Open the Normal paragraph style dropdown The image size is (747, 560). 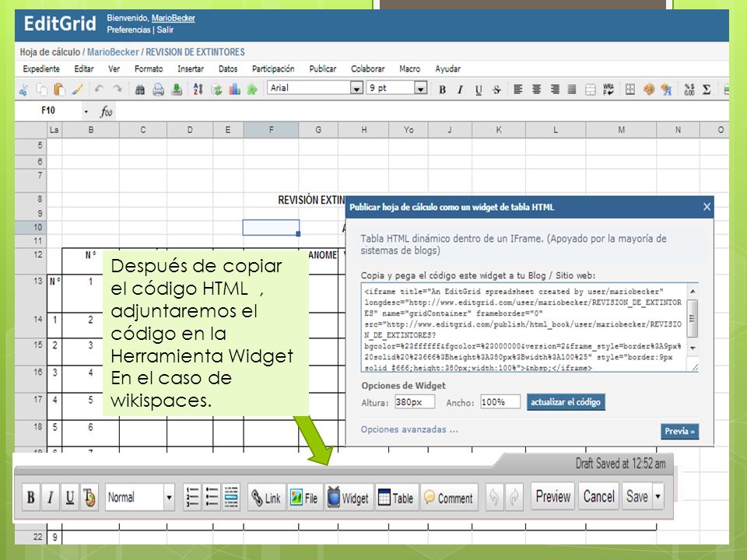[x=169, y=498]
